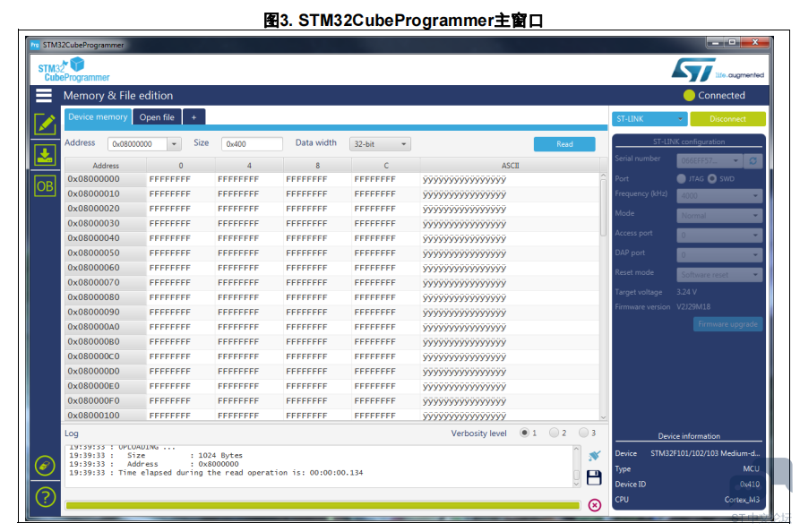The width and height of the screenshot is (800, 532).
Task: Open the ST-LINK firmware link icon
Action: click(45, 465)
